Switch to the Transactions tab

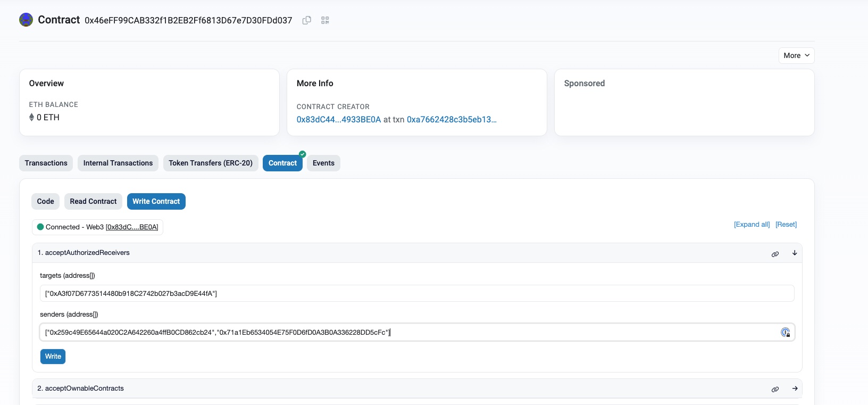click(46, 163)
